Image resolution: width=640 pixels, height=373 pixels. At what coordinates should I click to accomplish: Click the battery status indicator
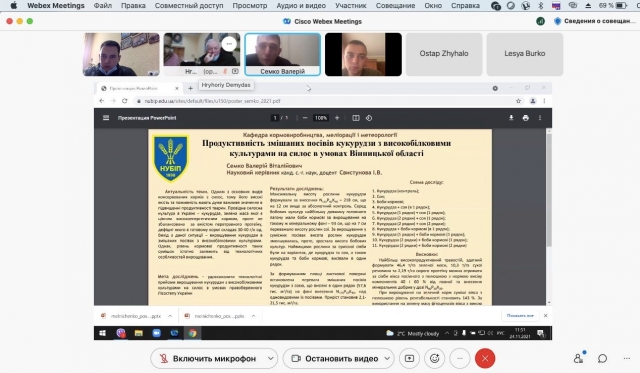613,6
